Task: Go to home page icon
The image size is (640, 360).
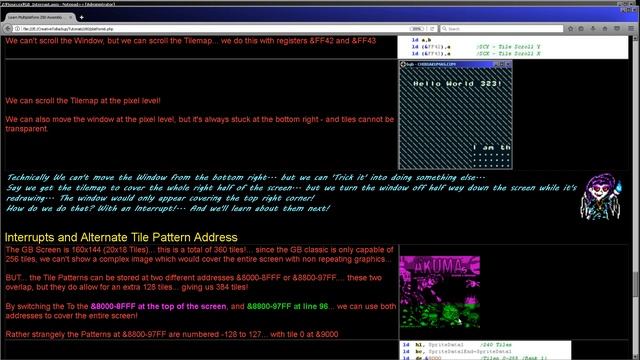Action: click(x=605, y=29)
